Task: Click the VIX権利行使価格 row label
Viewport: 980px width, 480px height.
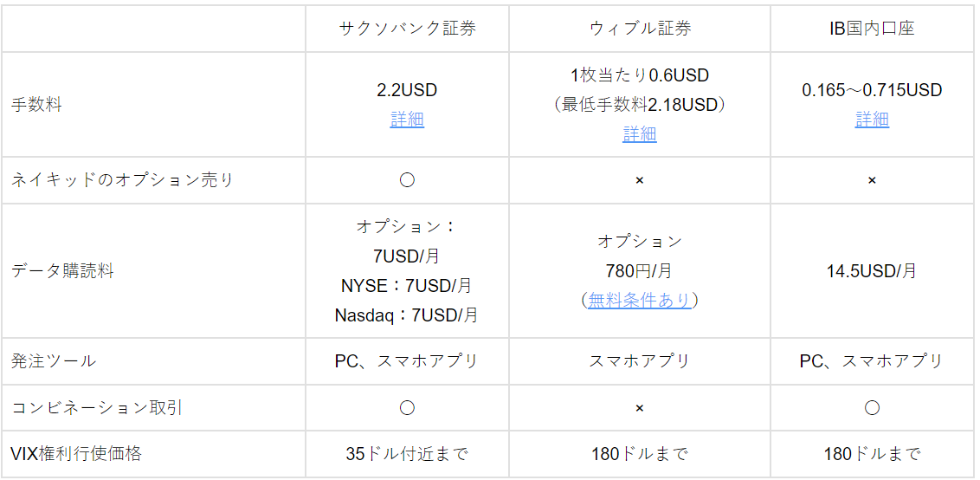Action: [x=76, y=454]
